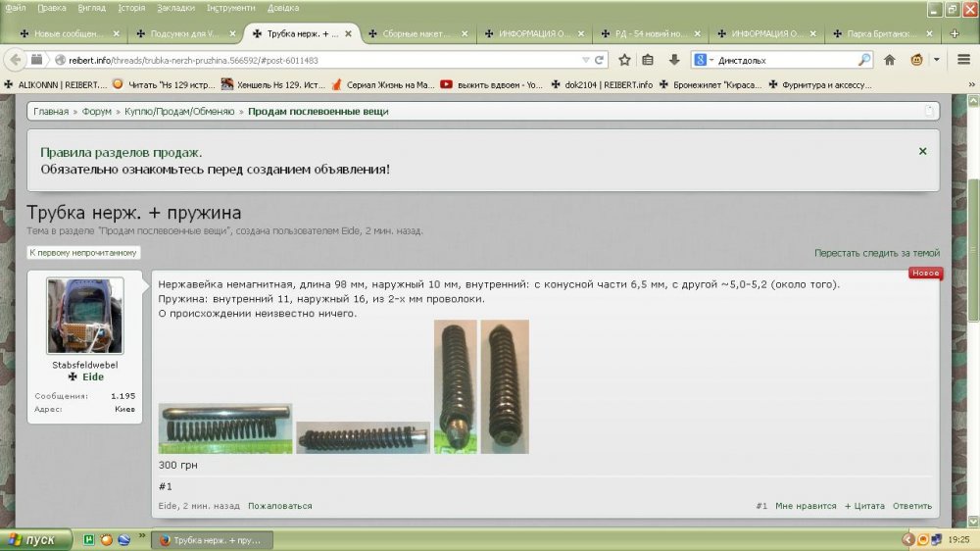Click 'Ответить' to reply
This screenshot has height=551, width=980.
[911, 505]
